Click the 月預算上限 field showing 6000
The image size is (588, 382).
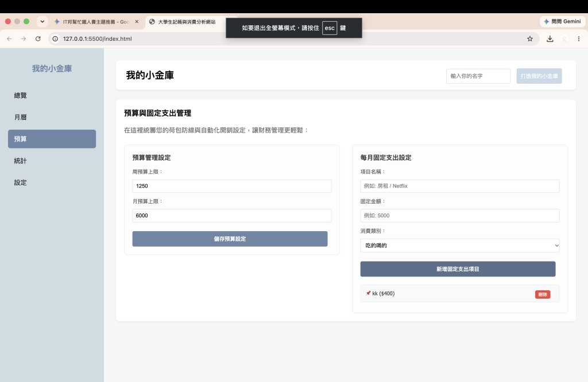[232, 216]
